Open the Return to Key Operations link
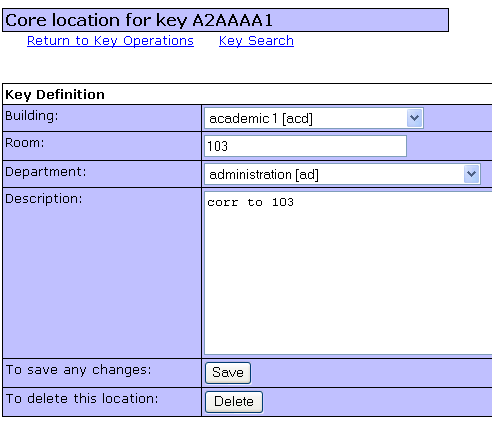The width and height of the screenshot is (492, 423). tap(110, 41)
